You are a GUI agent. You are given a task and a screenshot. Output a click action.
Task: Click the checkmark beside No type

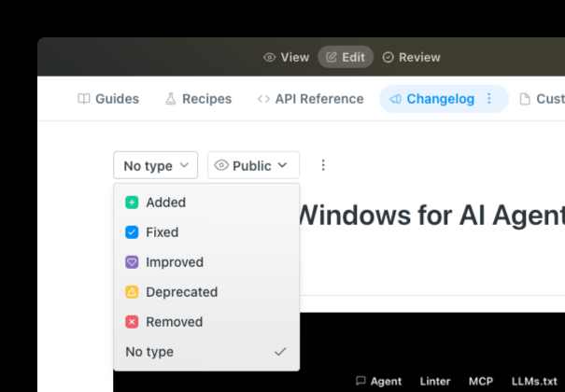coord(280,352)
